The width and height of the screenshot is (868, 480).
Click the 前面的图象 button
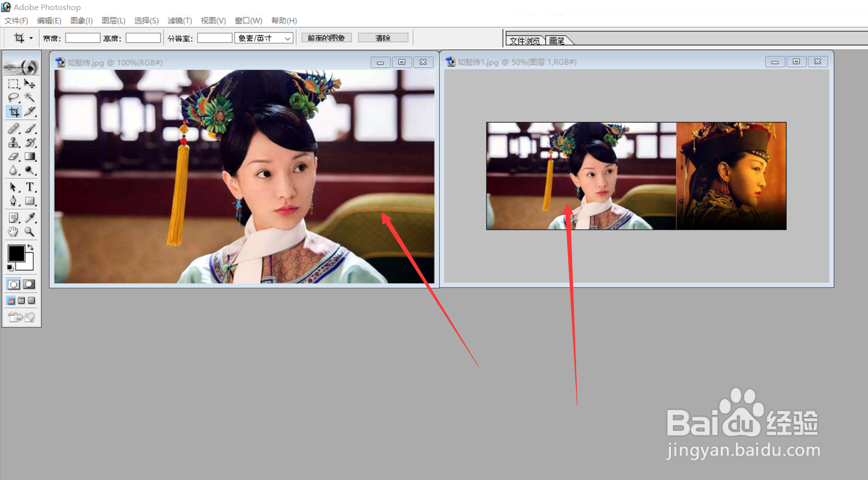[x=326, y=38]
